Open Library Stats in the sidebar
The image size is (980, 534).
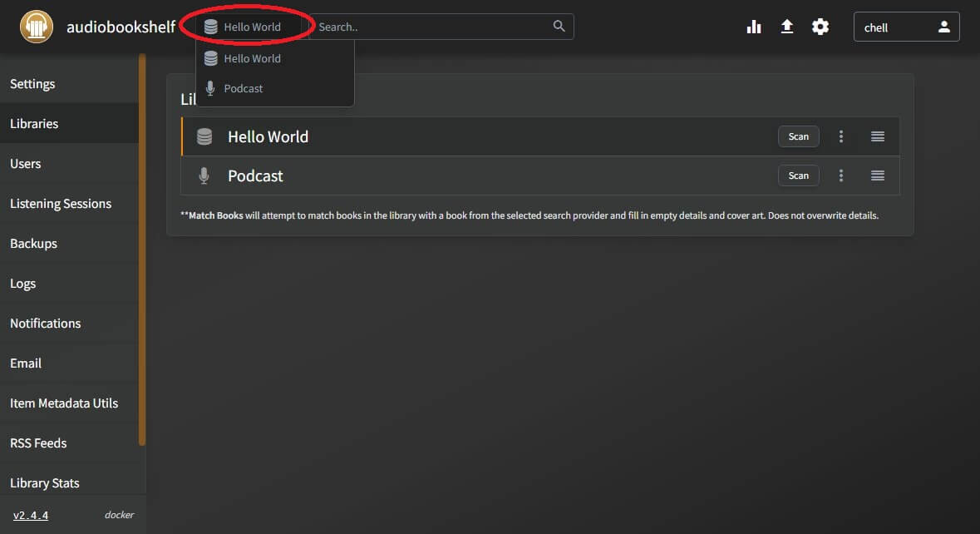point(69,482)
